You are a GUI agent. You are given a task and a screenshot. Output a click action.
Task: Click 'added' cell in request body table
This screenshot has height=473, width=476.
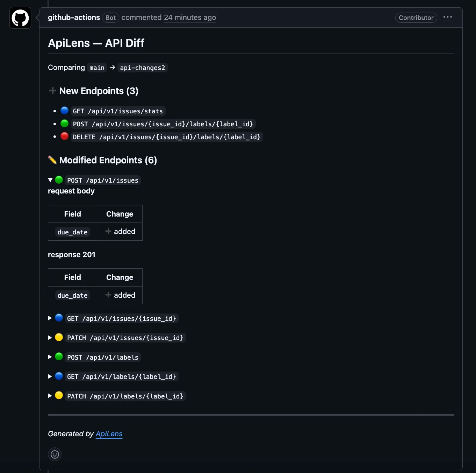120,232
